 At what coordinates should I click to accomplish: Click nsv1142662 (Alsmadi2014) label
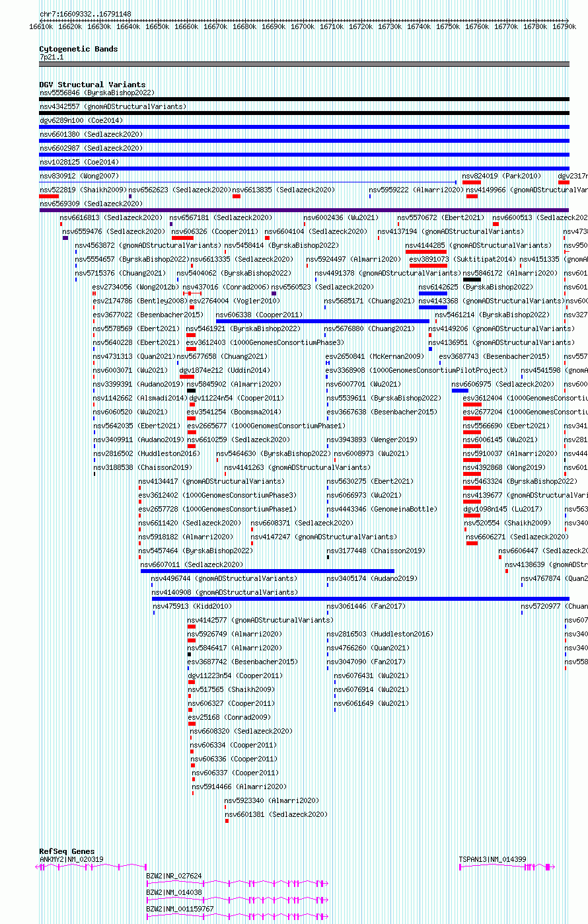pos(140,399)
